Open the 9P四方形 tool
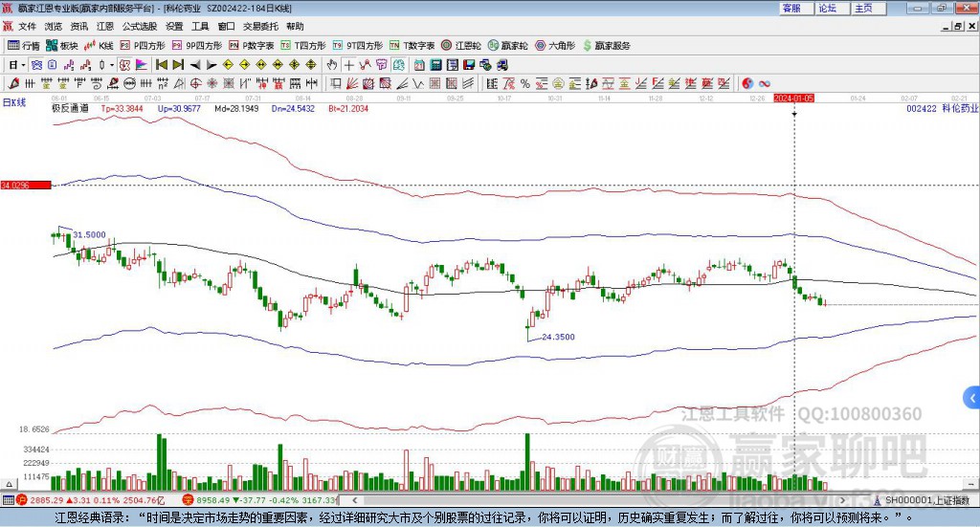Image resolution: width=980 pixels, height=527 pixels. coord(197,46)
